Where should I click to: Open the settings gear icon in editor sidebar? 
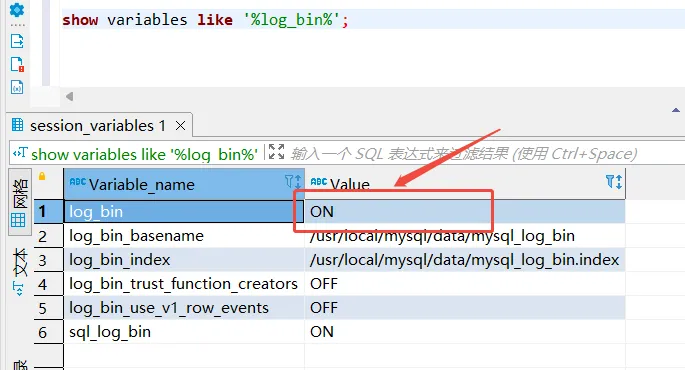[x=17, y=9]
